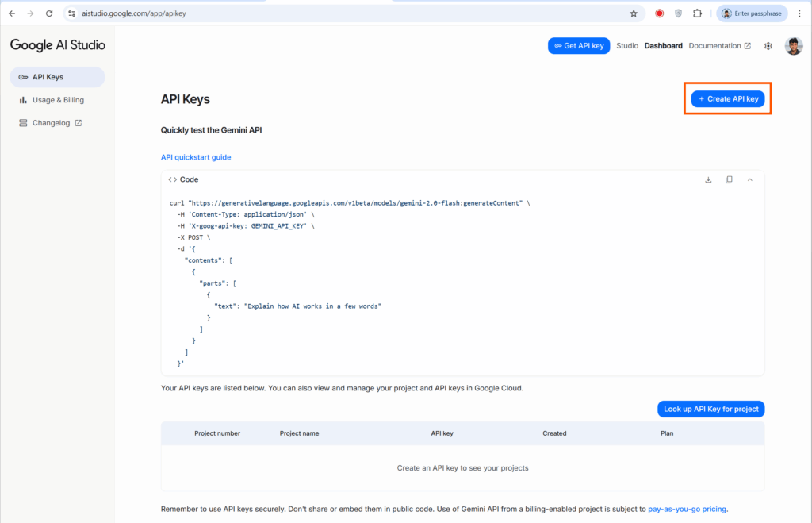Click the Create API key button

click(x=728, y=98)
